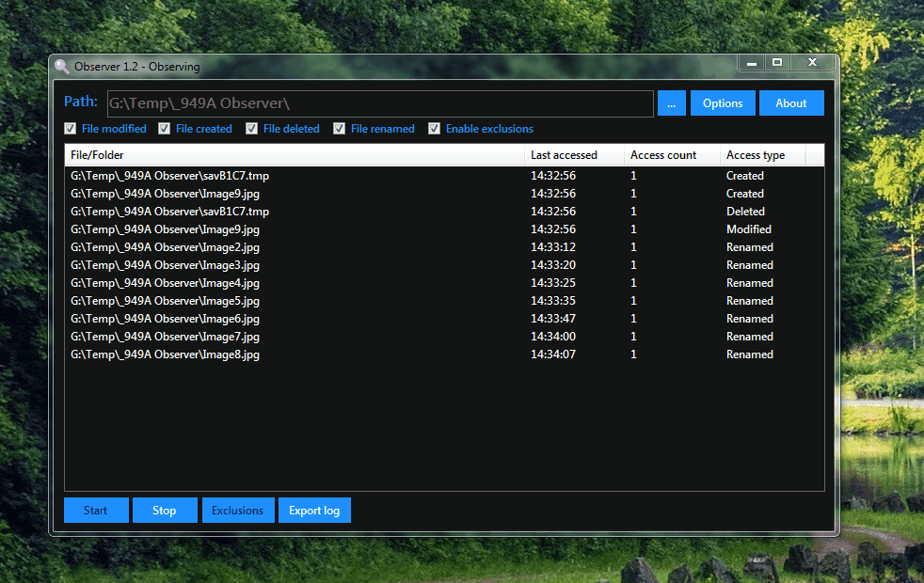Screen dimensions: 924x583
Task: Select the Image9.jpg row marked Modified
Action: pyautogui.click(x=444, y=229)
